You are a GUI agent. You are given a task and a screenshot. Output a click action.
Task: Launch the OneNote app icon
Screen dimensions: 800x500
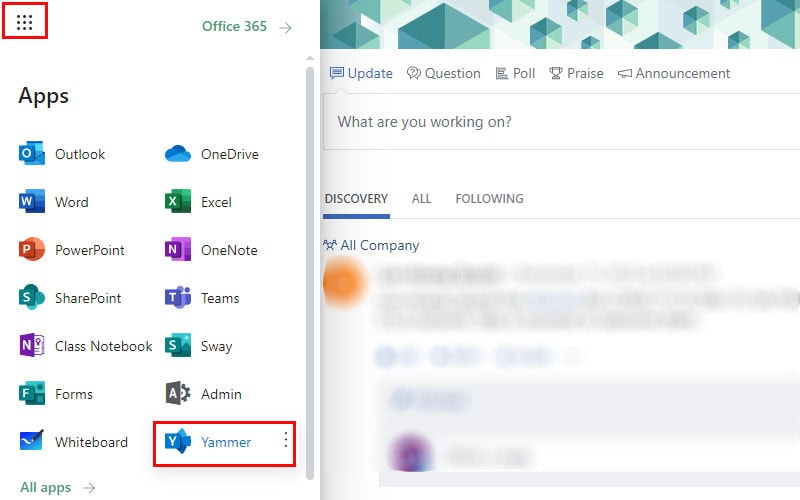(x=178, y=249)
